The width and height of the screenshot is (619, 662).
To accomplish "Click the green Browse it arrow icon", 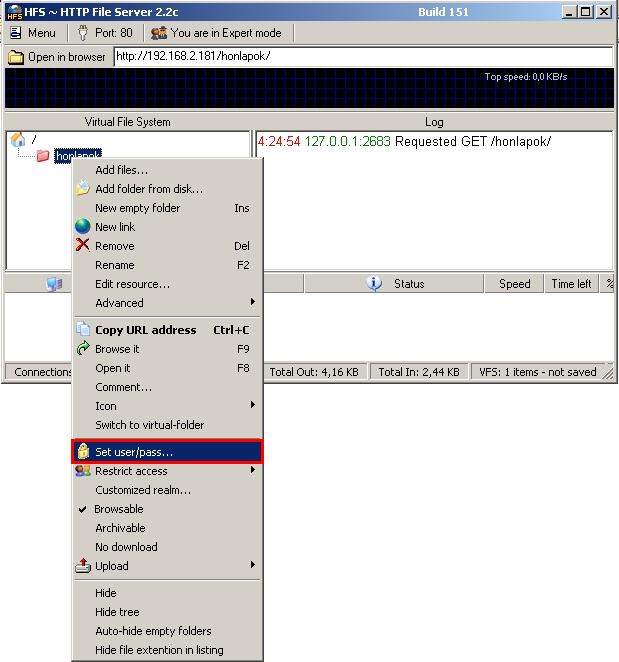I will (83, 348).
